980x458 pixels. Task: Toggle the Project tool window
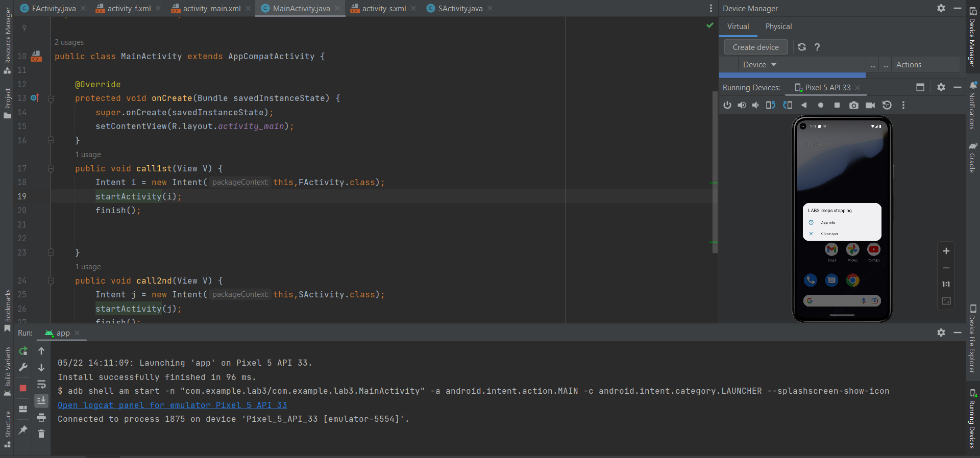[8, 104]
